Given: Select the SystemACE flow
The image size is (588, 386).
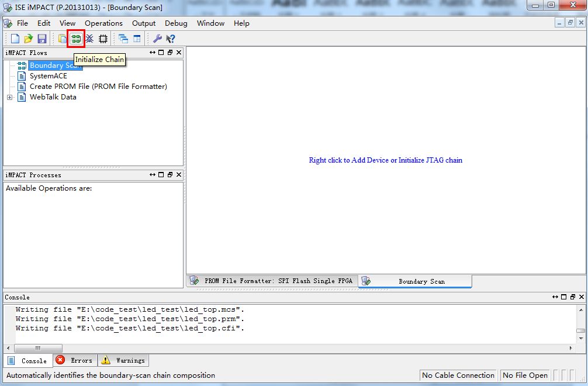Looking at the screenshot, I should pos(49,76).
